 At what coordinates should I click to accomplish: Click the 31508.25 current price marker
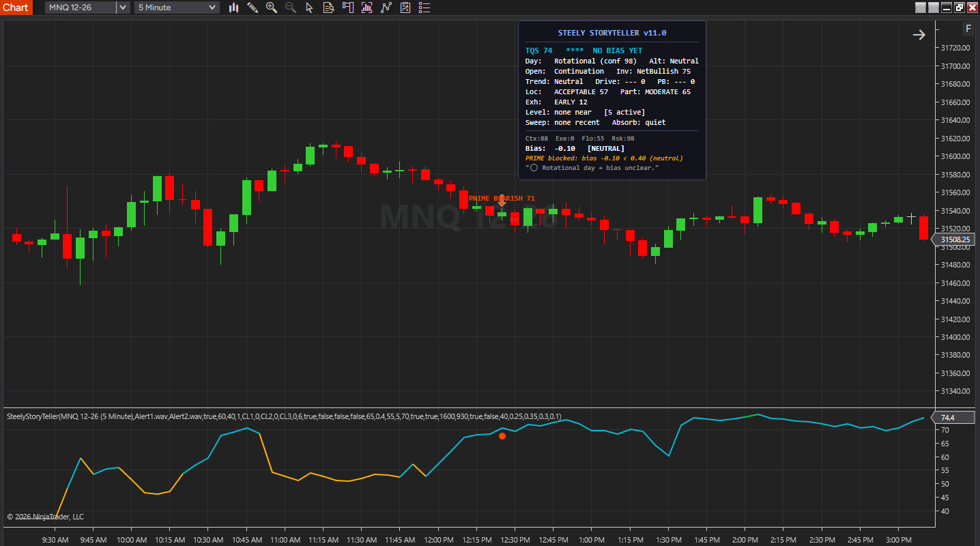(953, 240)
